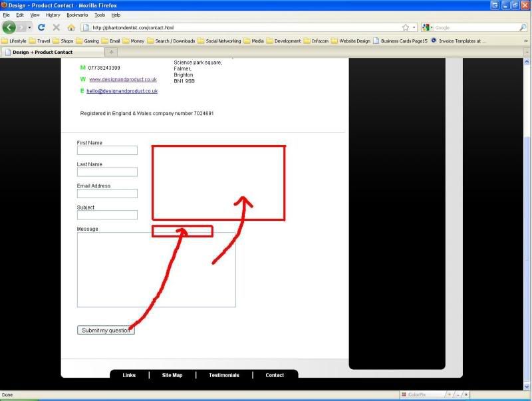Open the Website Design bookmarks folder

(x=351, y=41)
